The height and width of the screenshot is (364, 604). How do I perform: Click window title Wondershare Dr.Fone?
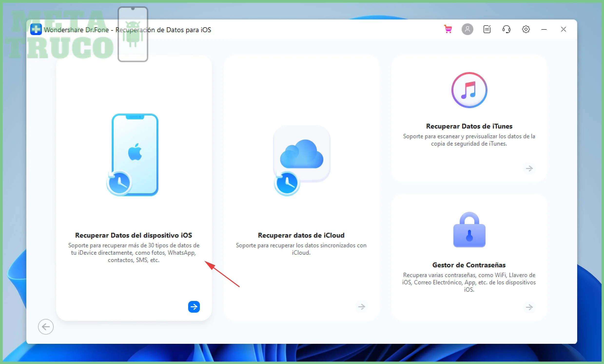[127, 30]
